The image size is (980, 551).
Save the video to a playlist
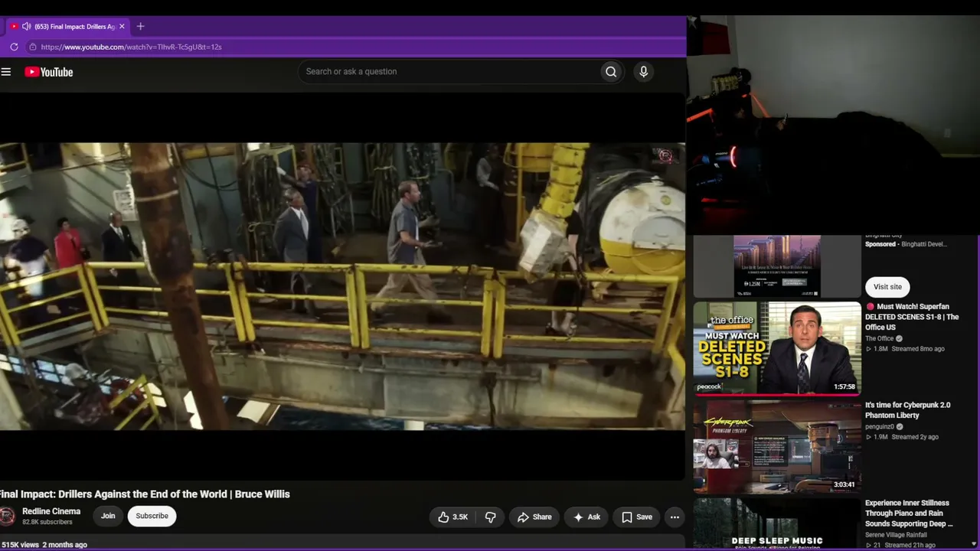pyautogui.click(x=636, y=517)
